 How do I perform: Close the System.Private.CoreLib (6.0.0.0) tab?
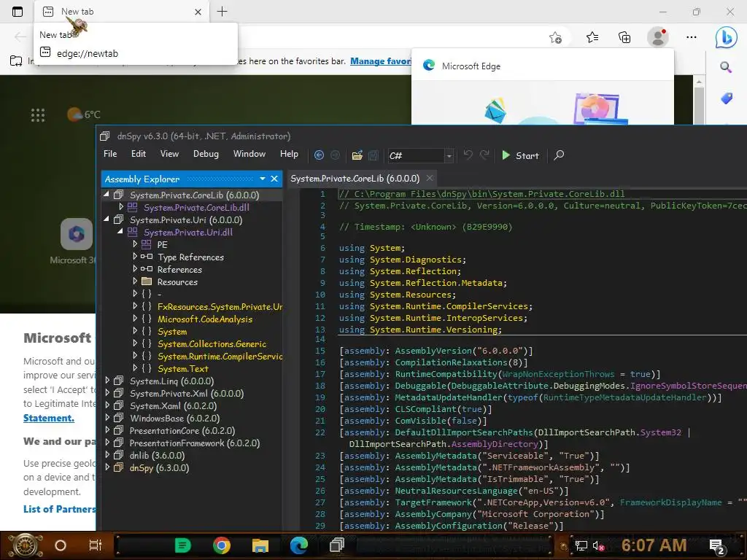pos(430,178)
